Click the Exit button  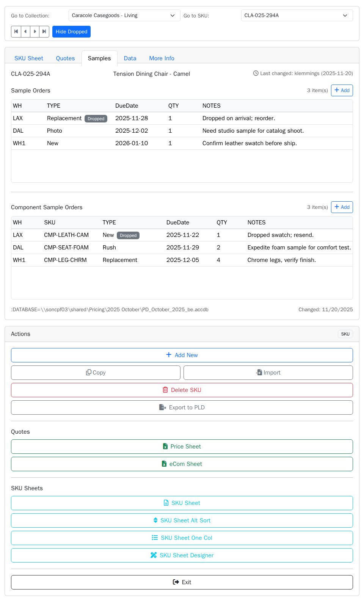point(182,582)
